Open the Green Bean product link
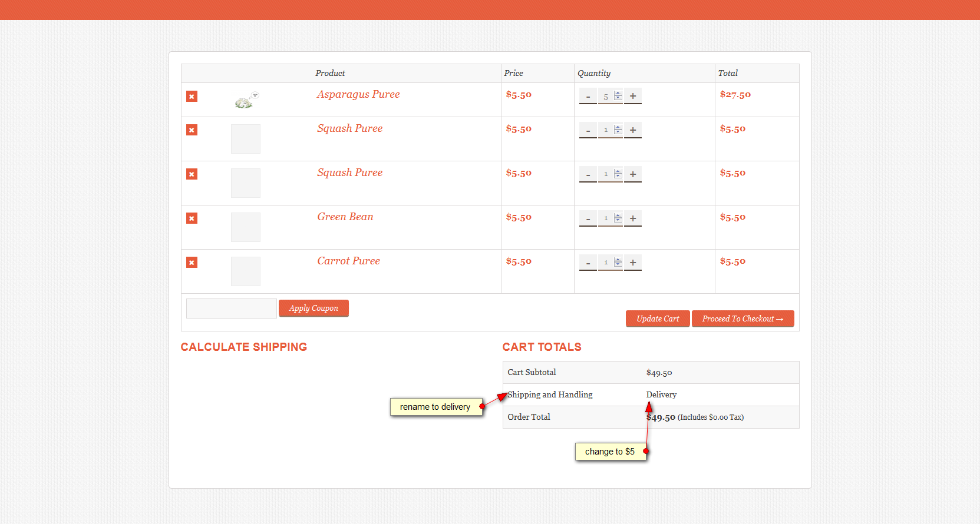The width and height of the screenshot is (980, 524). (x=345, y=217)
